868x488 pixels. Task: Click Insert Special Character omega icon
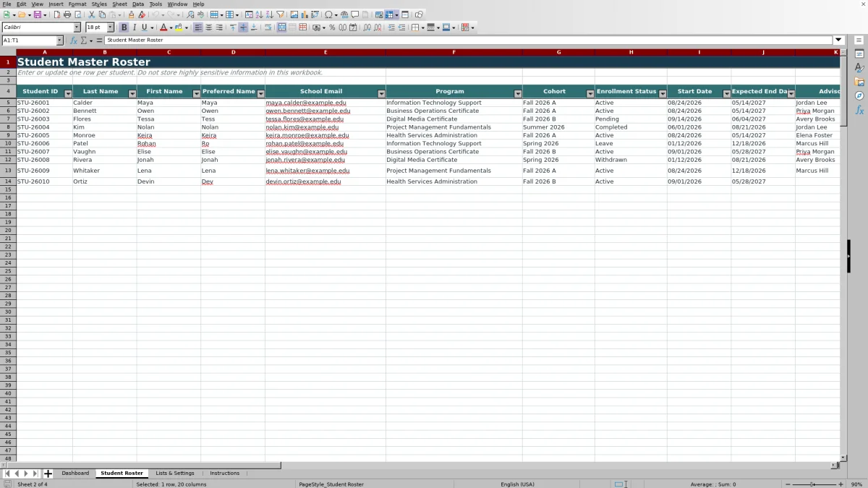pyautogui.click(x=328, y=14)
